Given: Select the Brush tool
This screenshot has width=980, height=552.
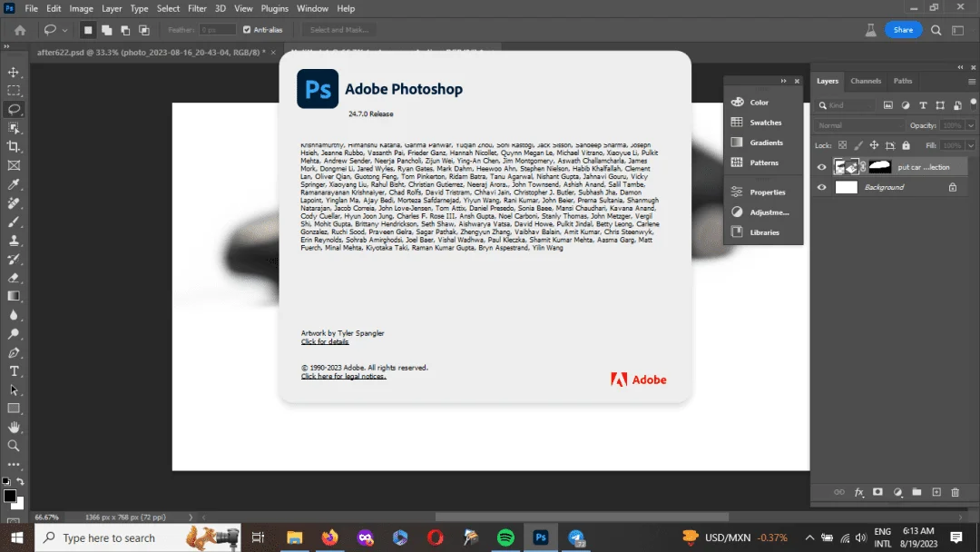Looking at the screenshot, I should pyautogui.click(x=14, y=222).
